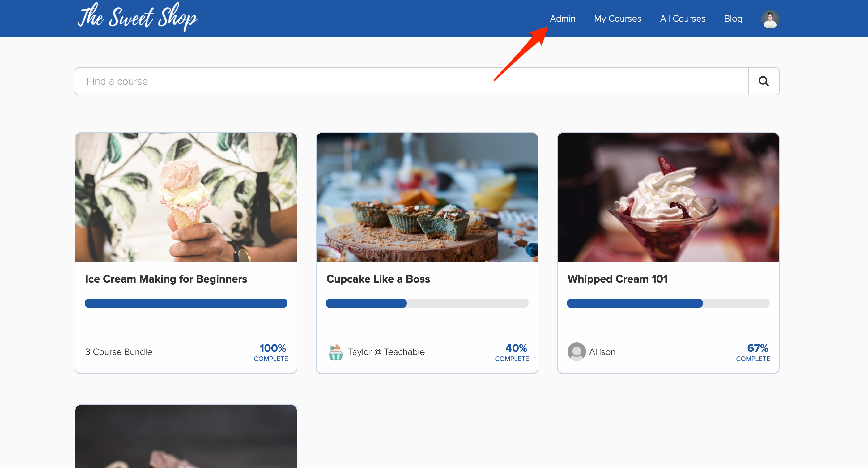The height and width of the screenshot is (468, 868).
Task: Click Ice Cream Making progress bar
Action: pyautogui.click(x=186, y=303)
